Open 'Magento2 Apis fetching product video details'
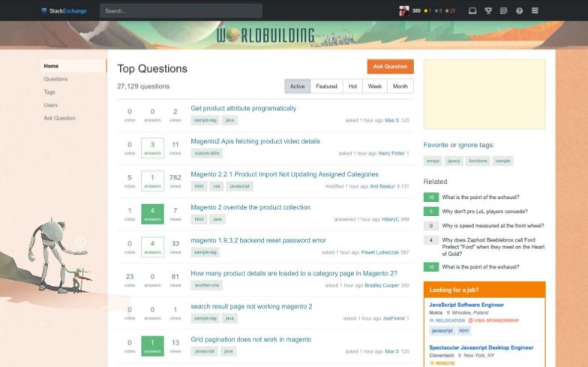588x367 pixels. 255,141
